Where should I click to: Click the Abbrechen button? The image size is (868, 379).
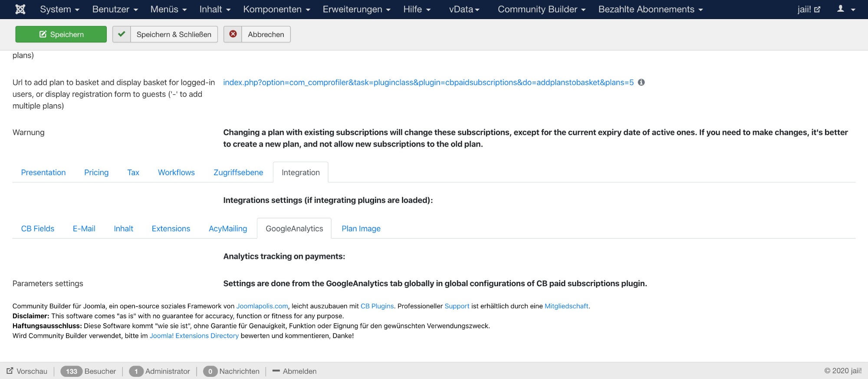click(266, 34)
